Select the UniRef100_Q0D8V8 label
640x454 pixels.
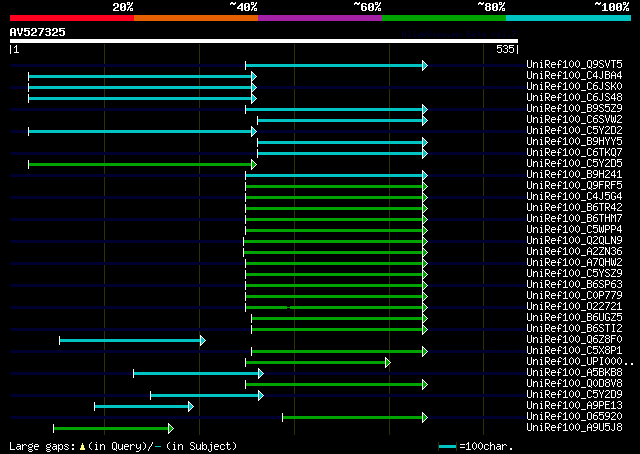(574, 384)
